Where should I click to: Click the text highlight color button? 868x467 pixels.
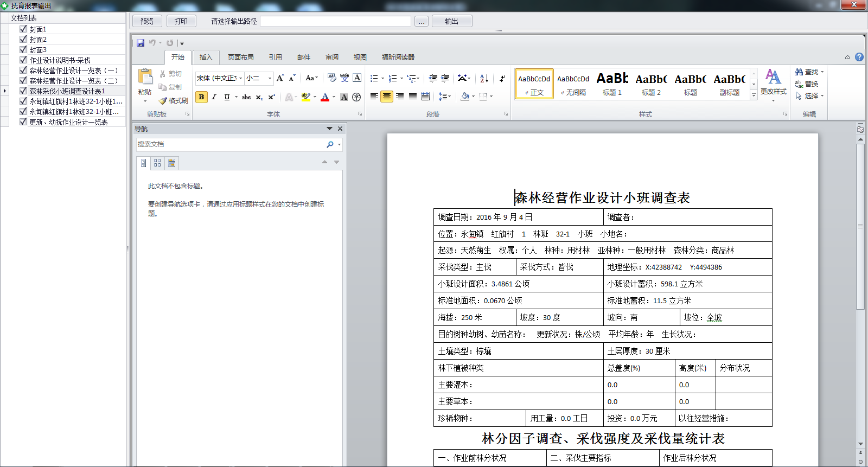pos(305,97)
